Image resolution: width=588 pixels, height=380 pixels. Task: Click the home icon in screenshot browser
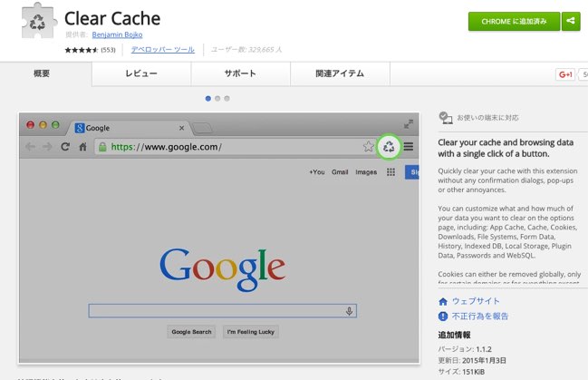(x=82, y=147)
